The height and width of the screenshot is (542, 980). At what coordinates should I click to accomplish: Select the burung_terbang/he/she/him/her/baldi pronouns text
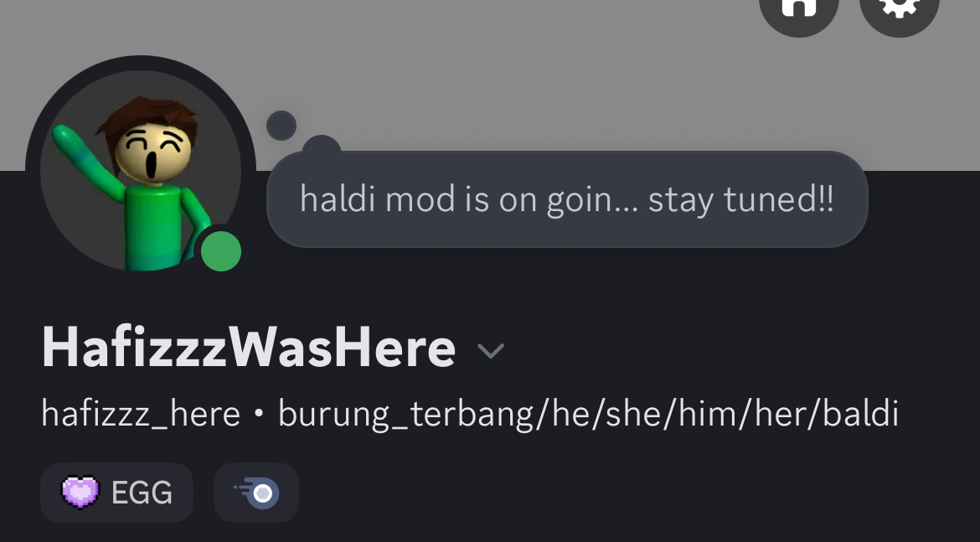588,414
